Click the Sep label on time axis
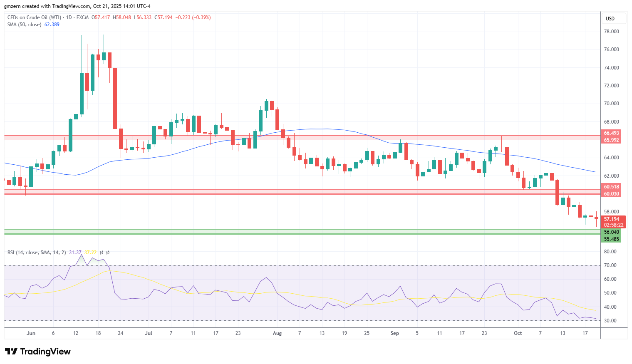Viewport: 632px width, 364px height. 395,333
